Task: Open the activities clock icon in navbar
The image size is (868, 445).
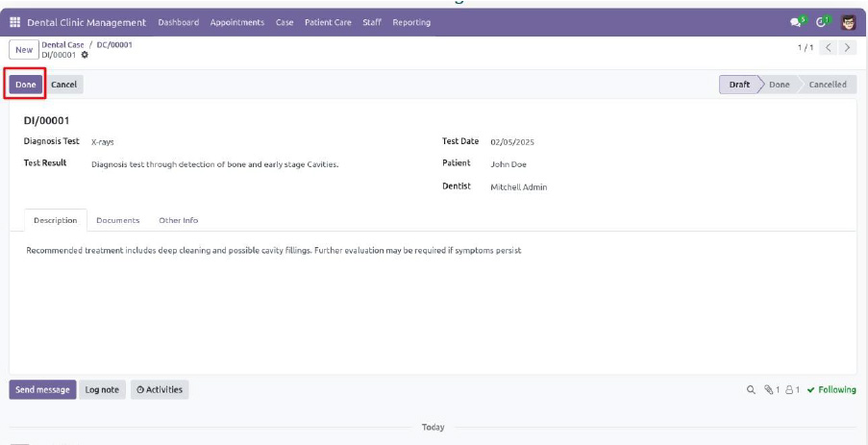Action: [x=822, y=22]
